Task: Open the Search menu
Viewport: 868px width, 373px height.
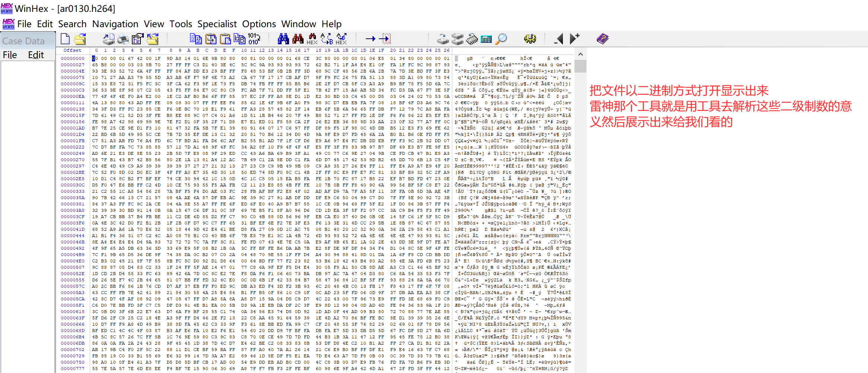Action: tap(72, 24)
